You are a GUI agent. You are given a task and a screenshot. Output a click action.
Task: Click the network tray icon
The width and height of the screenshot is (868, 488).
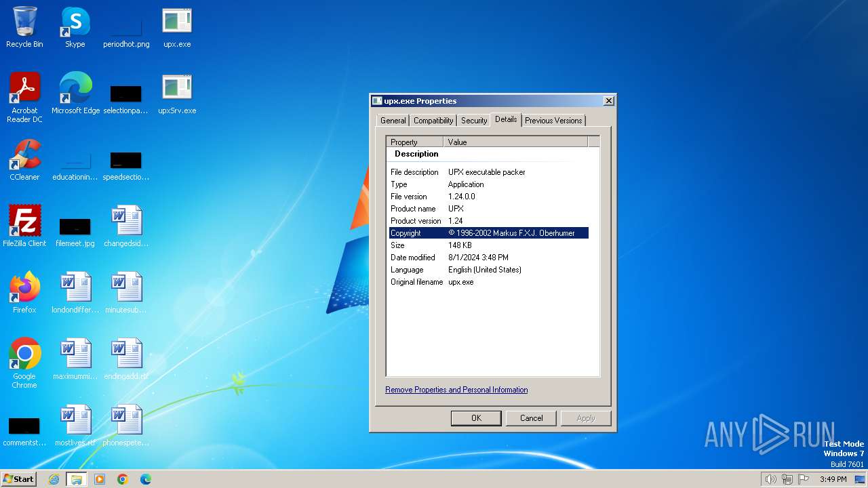coord(787,479)
